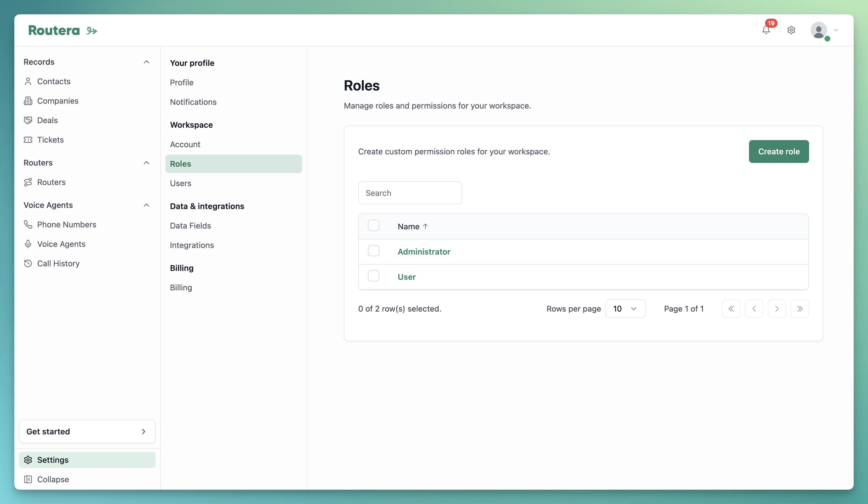Open settings gear in top bar
868x504 pixels.
pos(791,30)
